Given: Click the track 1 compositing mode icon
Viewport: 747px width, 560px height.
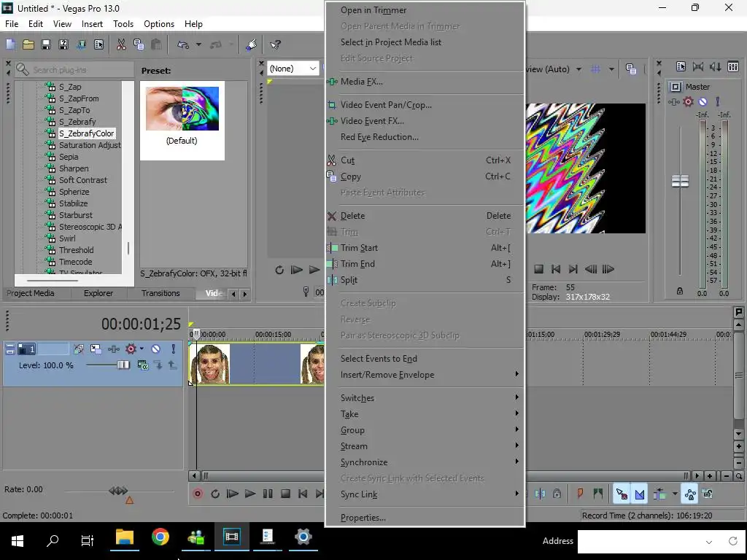Looking at the screenshot, I should pos(142,365).
